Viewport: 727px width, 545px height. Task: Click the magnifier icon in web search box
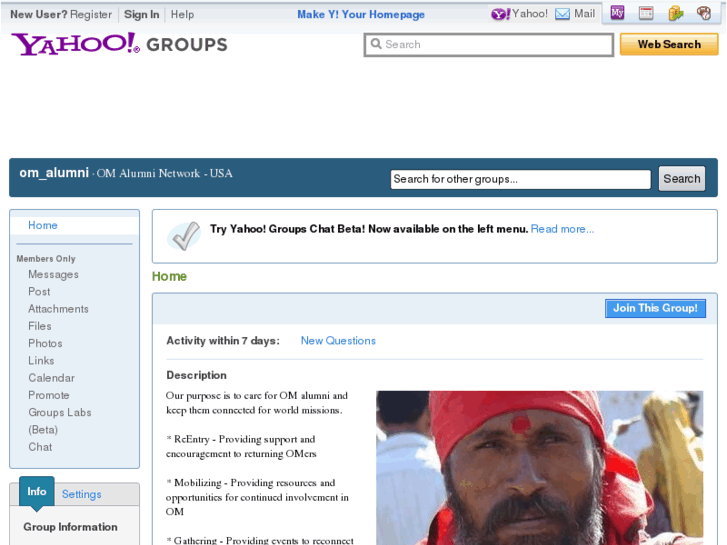point(376,44)
